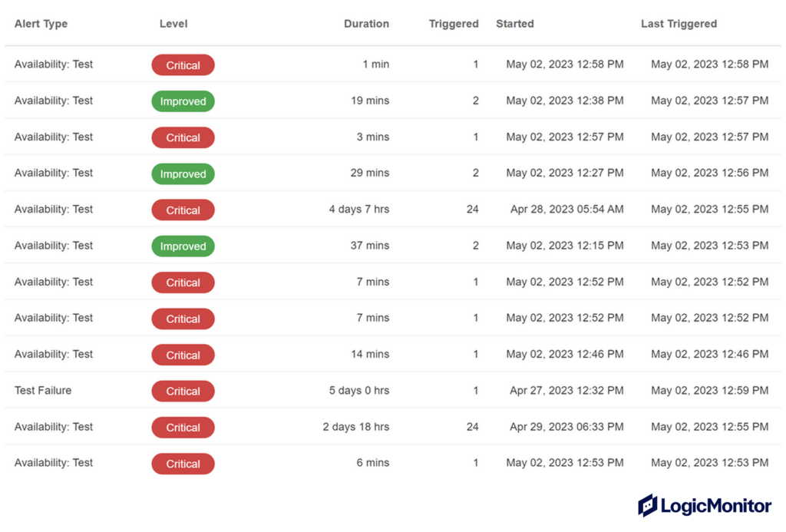Click the LogicMonitor logo icon
The height and width of the screenshot is (532, 786).
click(x=648, y=505)
